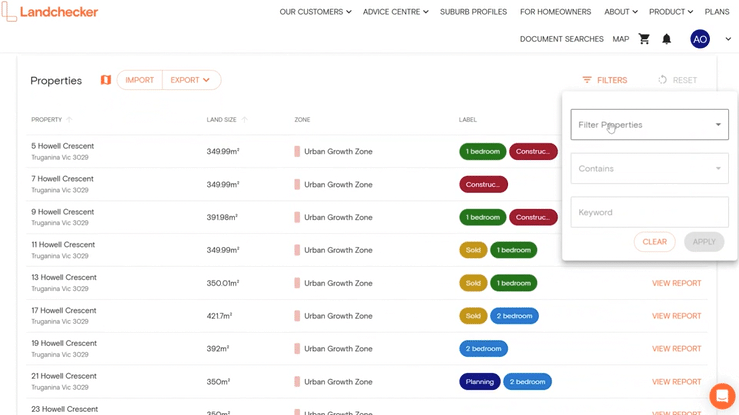
Task: Open the Export dropdown
Action: point(190,80)
